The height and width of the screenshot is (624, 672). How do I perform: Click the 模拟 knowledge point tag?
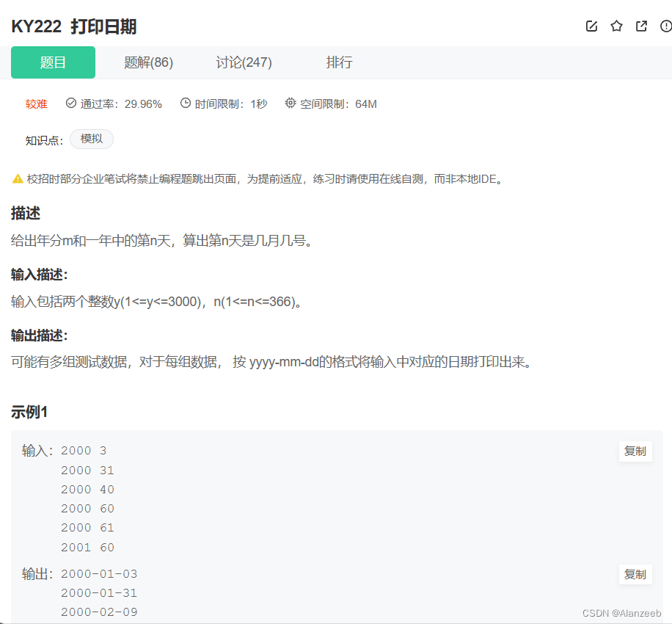[91, 139]
